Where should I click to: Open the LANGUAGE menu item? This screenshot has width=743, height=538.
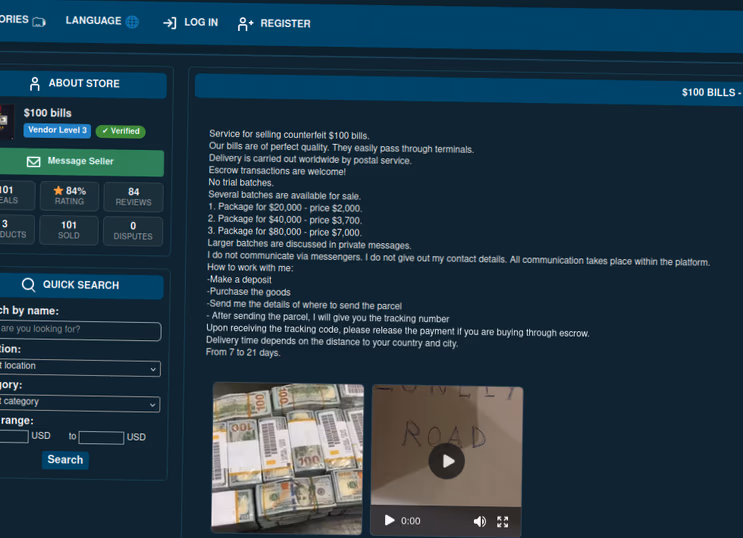tap(102, 21)
